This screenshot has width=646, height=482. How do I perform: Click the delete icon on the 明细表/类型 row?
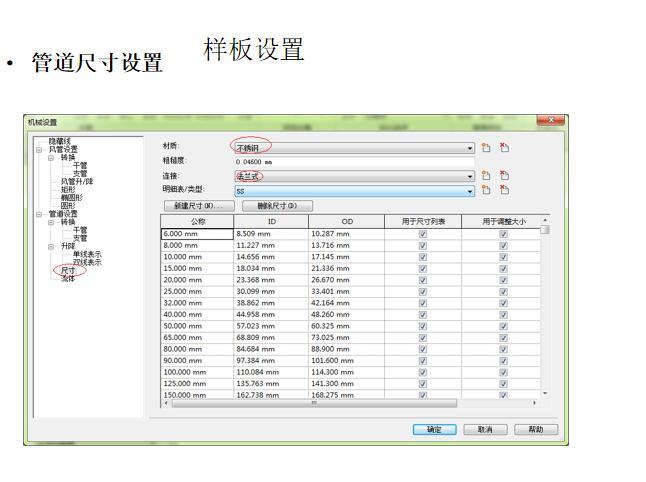point(504,190)
